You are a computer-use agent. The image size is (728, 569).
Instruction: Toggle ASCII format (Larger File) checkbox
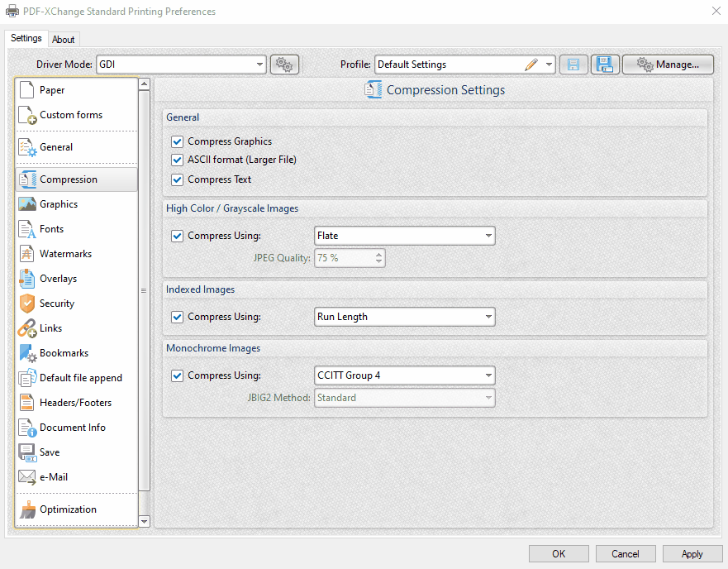pos(177,160)
